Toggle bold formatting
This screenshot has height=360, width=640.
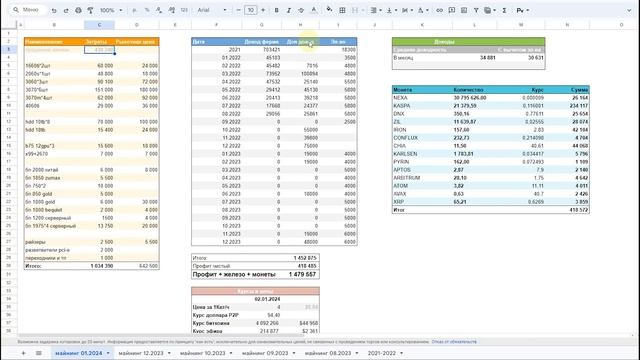(x=276, y=10)
